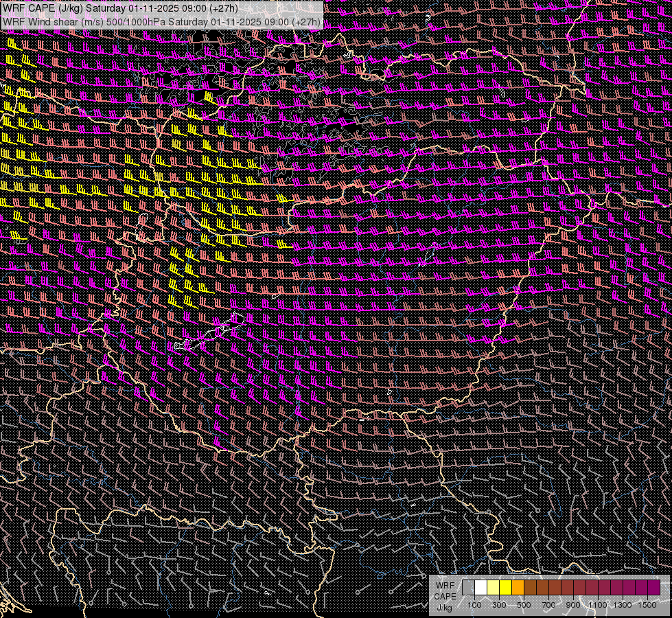The image size is (672, 618).
Task: Select the pale yellow legend swatch
Action: coord(494,587)
